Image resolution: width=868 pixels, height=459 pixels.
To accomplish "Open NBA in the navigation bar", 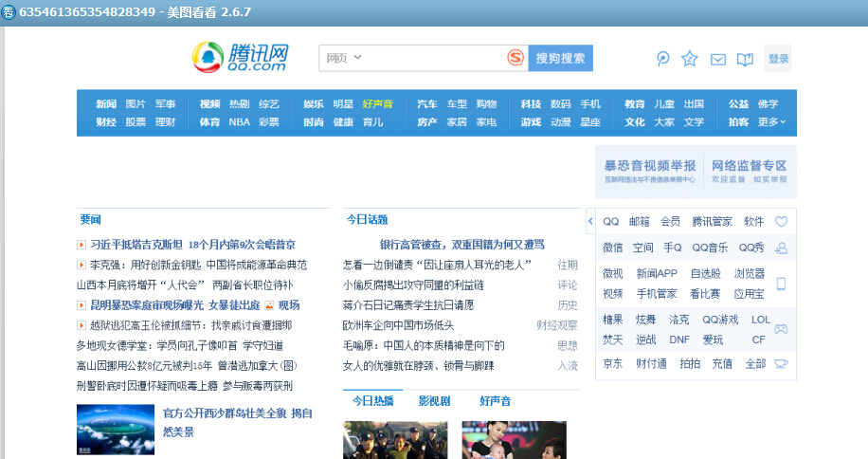I will 239,121.
